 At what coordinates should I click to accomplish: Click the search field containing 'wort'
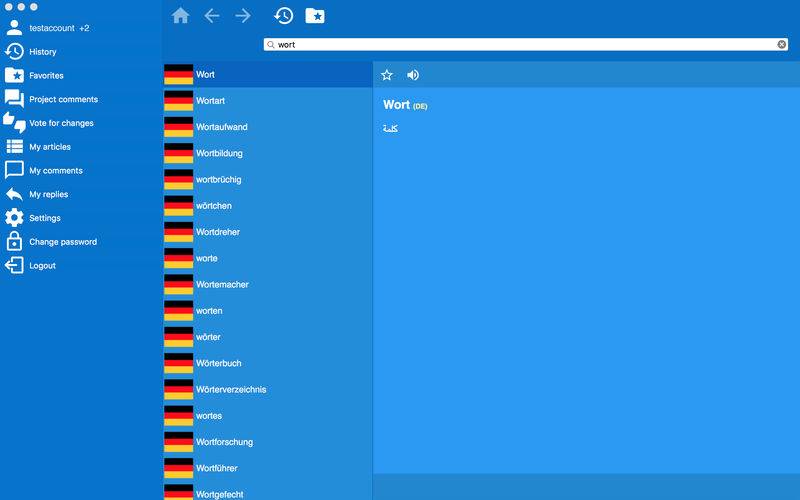(526, 45)
